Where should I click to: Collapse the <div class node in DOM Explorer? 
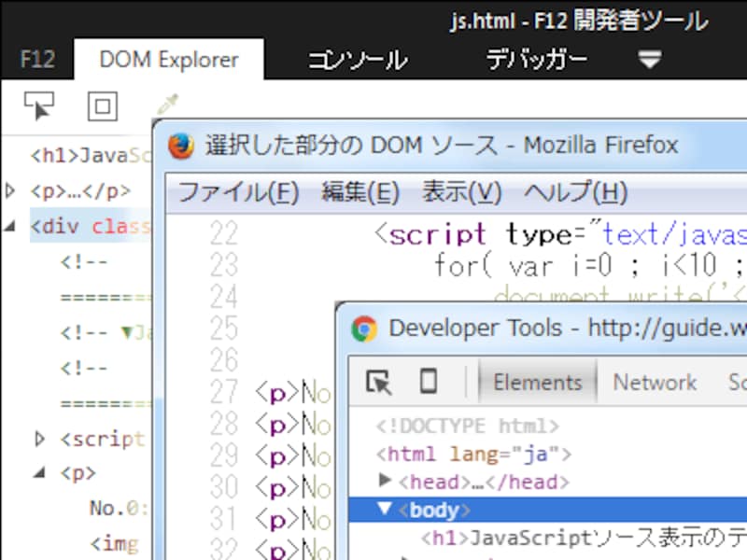(7, 226)
